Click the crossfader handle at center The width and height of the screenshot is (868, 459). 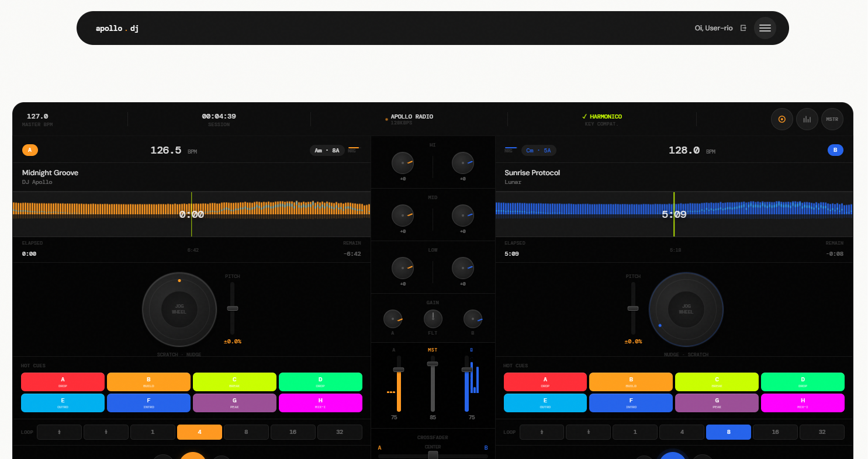433,455
